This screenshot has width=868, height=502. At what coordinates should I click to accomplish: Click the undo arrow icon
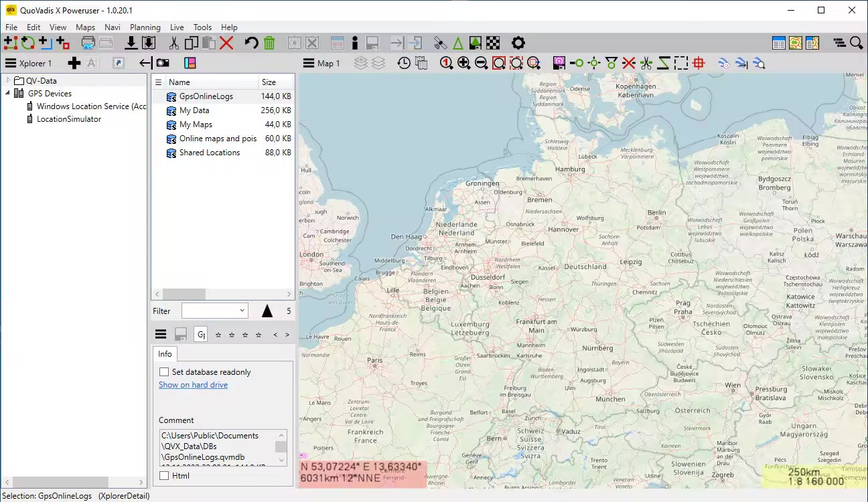[x=251, y=44]
